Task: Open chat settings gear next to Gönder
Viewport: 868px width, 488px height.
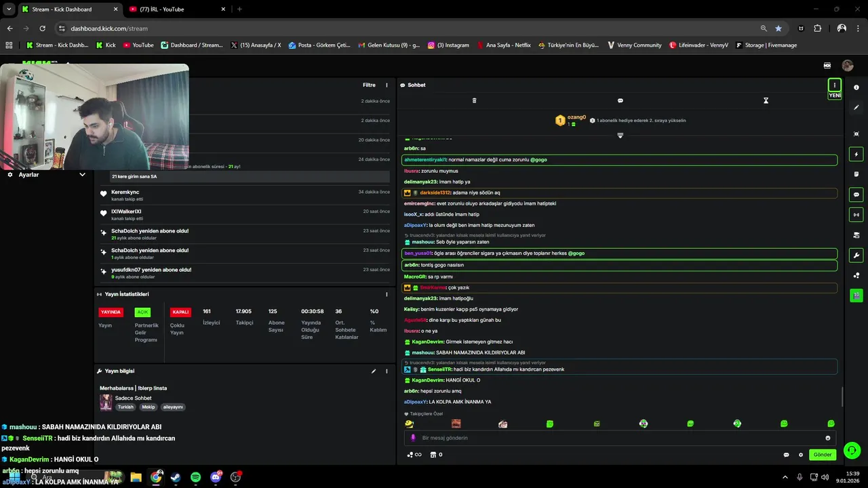Action: 801,455
